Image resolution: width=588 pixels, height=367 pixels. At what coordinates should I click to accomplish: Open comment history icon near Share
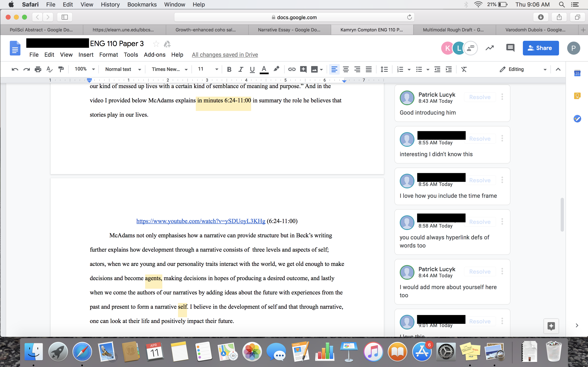coord(510,48)
